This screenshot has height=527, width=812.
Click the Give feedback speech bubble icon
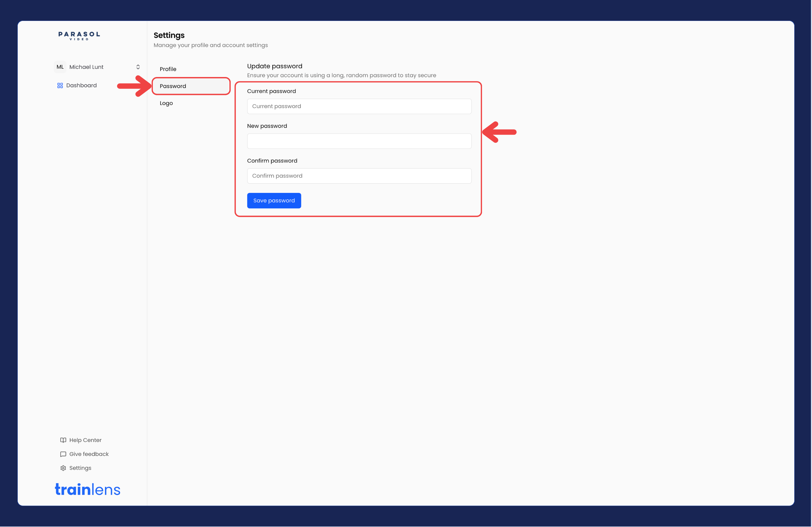pos(63,454)
